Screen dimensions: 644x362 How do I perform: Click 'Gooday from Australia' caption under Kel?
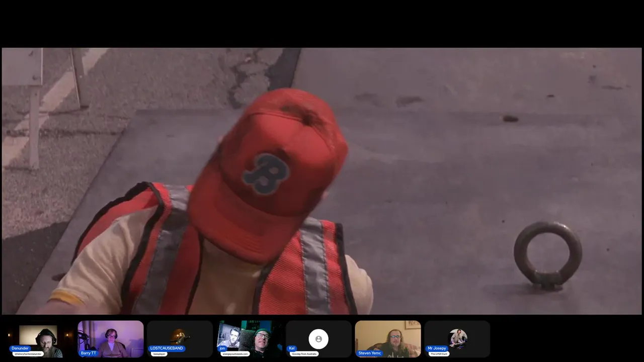[x=304, y=354]
